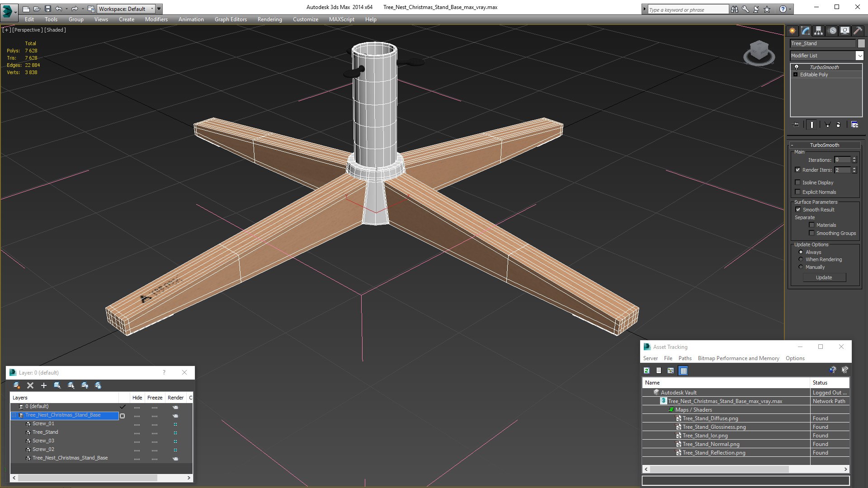868x488 pixels.
Task: Click the keyword search input field
Action: [688, 9]
